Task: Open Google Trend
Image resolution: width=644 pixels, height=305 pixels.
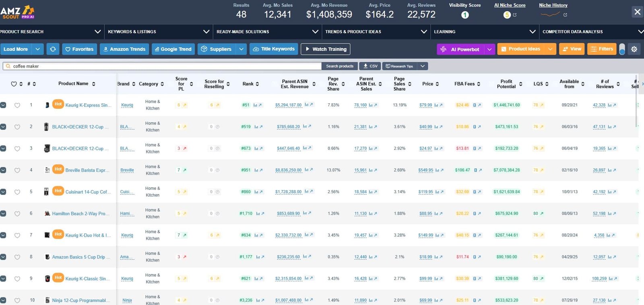Action: coord(173,49)
